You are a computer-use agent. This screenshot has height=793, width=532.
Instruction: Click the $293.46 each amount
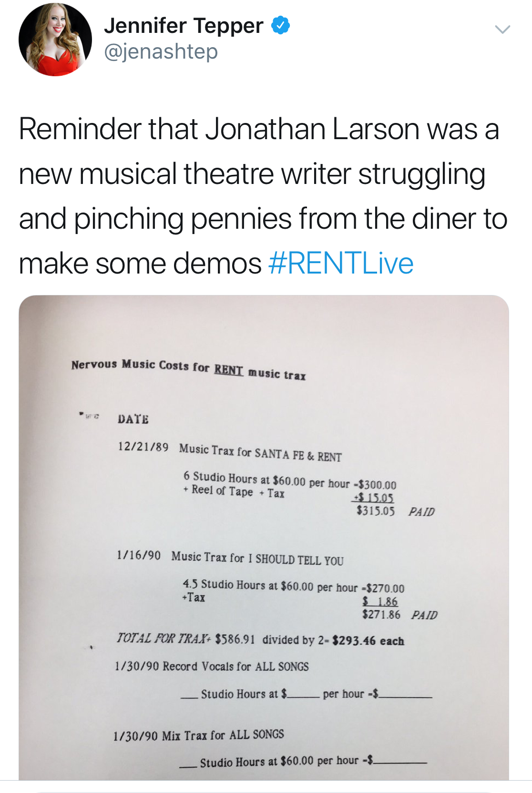click(x=368, y=640)
